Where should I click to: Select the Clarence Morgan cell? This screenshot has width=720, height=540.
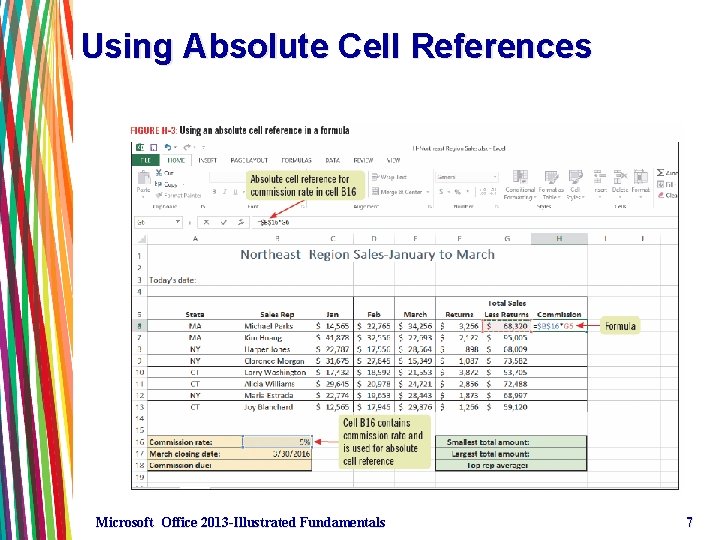coord(277,361)
